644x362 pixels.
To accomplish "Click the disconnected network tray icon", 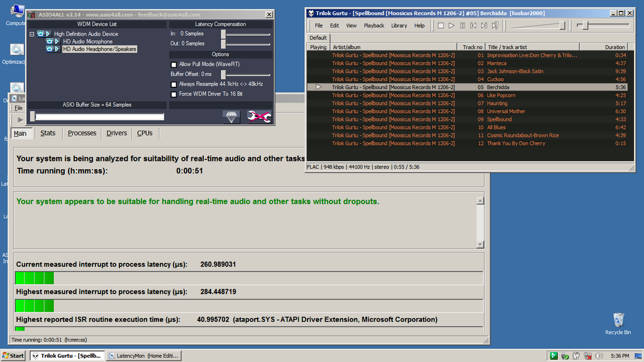I will 588,356.
